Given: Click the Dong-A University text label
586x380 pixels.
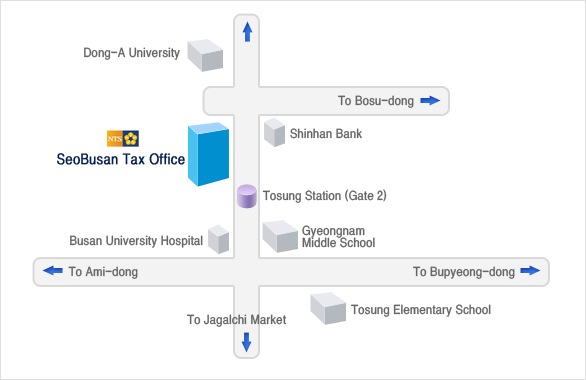Looking at the screenshot, I should (x=132, y=53).
